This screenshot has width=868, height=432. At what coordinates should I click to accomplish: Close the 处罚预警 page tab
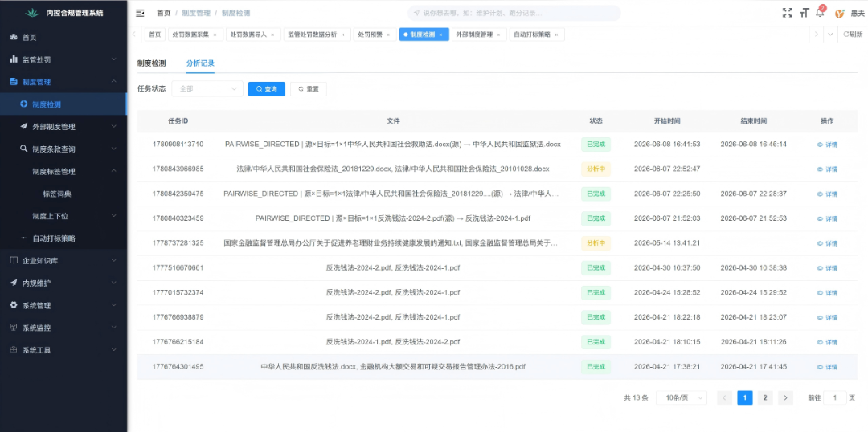click(x=388, y=35)
